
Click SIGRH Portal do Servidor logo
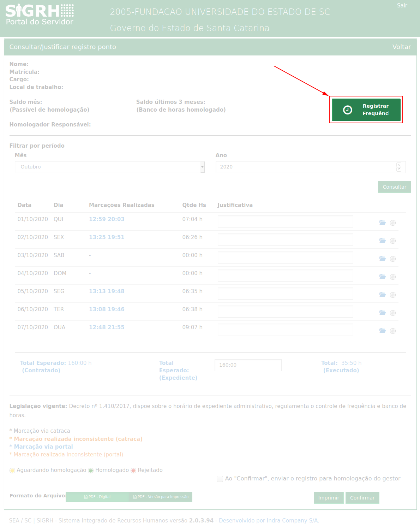point(40,15)
